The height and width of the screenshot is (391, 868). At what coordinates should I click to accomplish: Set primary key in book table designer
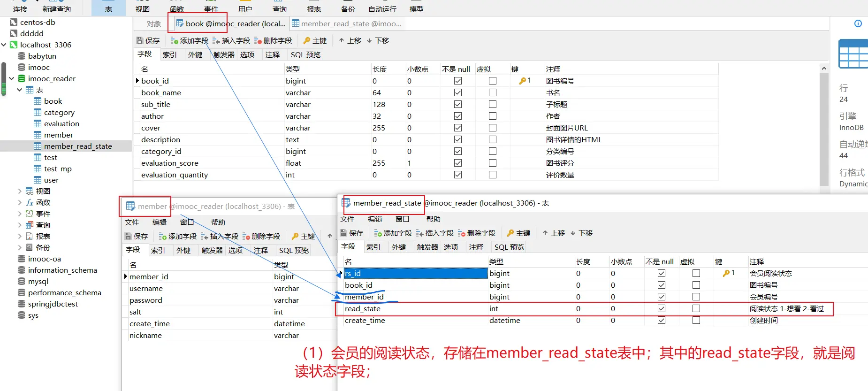coord(315,40)
